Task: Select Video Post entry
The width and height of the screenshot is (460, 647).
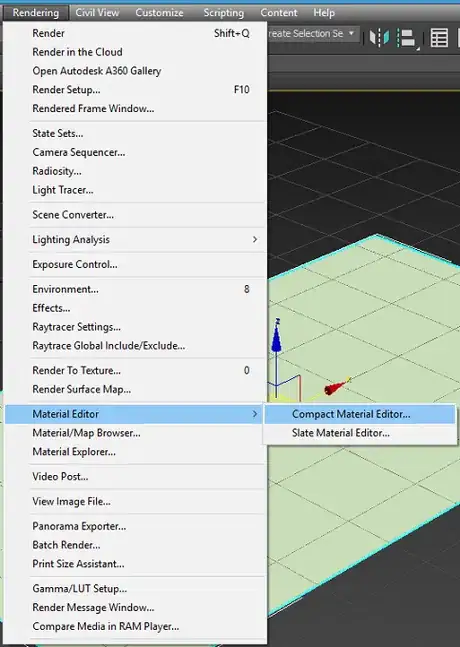Action: 135,477
